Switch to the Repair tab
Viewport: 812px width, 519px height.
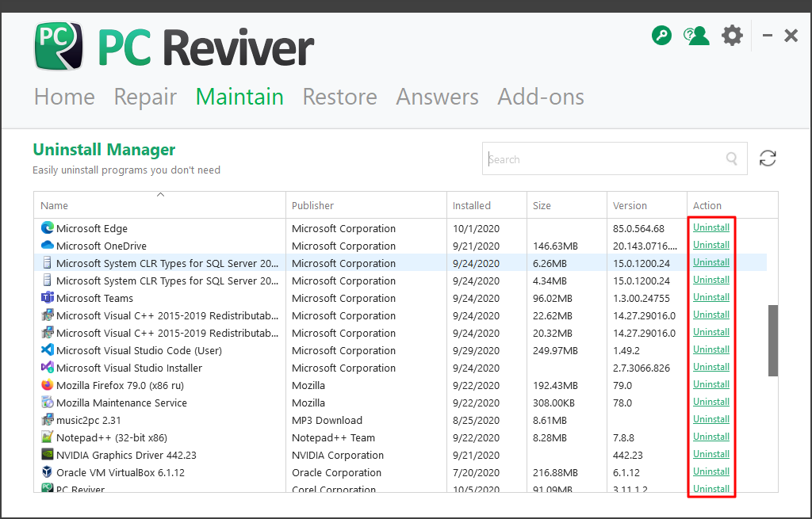click(x=145, y=97)
